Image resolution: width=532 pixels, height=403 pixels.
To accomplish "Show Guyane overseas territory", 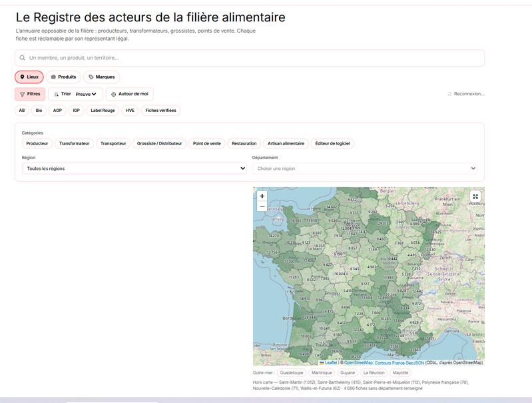I will click(x=348, y=373).
